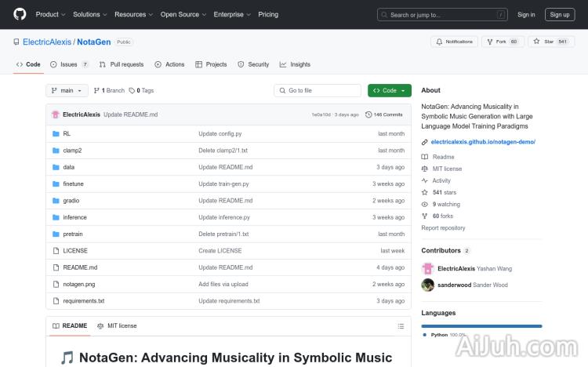Switch to the Pull requests tab
Viewport: 588px width, 367px height.
coord(122,64)
